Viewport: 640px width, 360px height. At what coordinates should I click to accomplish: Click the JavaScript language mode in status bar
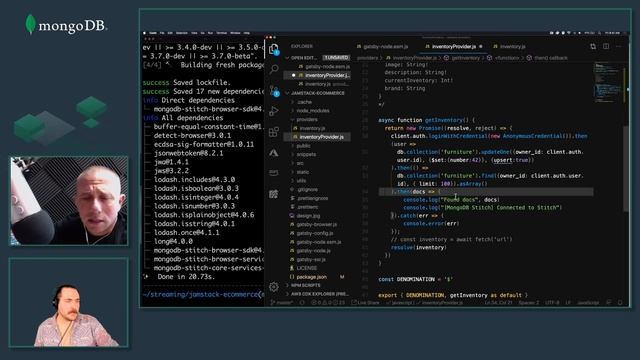[588, 302]
